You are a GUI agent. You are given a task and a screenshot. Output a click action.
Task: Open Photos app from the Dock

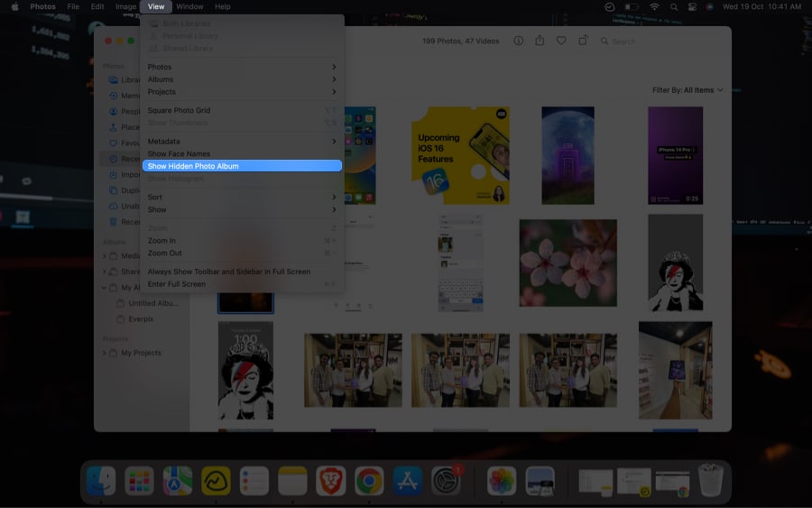[x=502, y=481]
